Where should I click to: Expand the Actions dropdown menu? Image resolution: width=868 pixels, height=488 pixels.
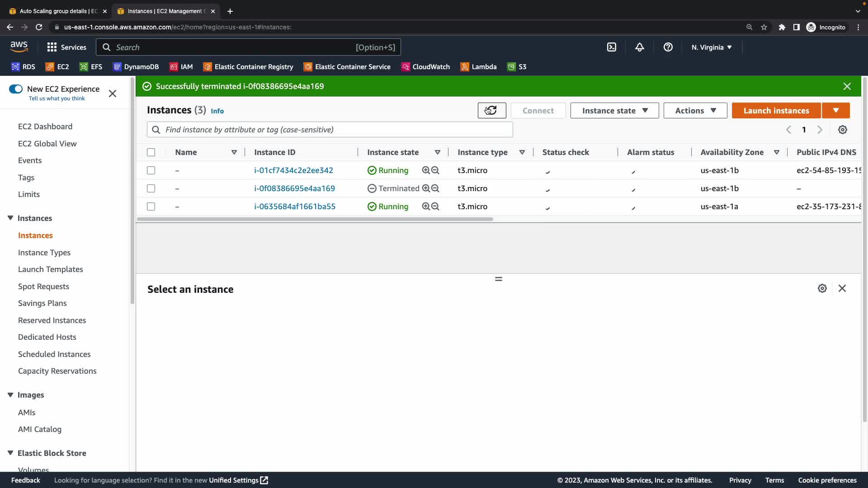(x=695, y=110)
